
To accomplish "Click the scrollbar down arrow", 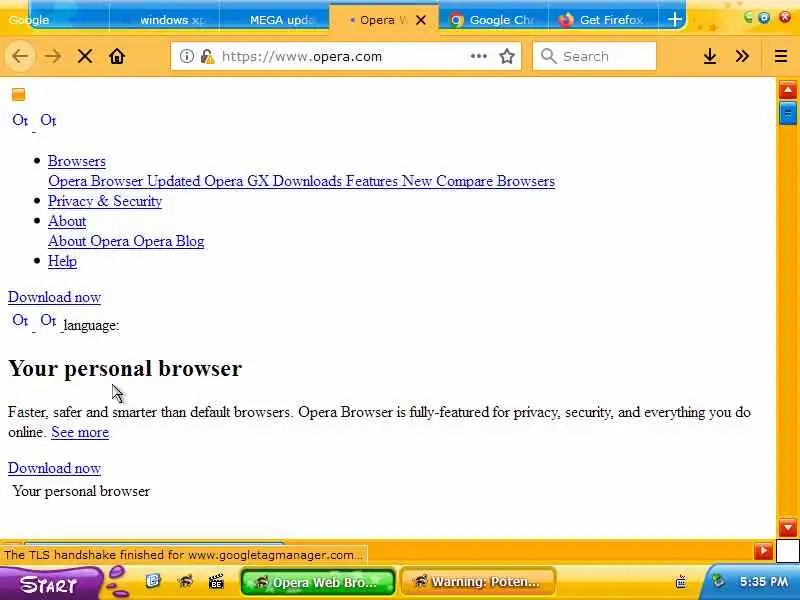I will [x=788, y=527].
